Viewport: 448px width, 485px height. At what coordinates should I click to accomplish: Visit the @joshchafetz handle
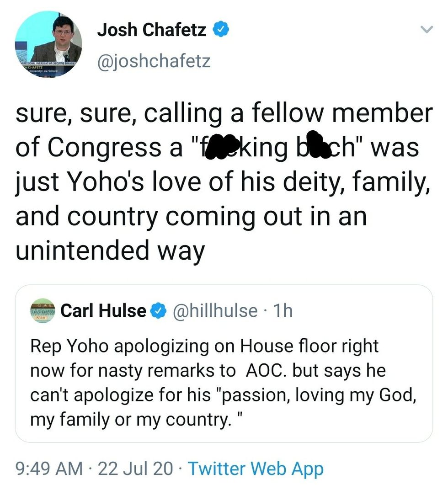(154, 60)
